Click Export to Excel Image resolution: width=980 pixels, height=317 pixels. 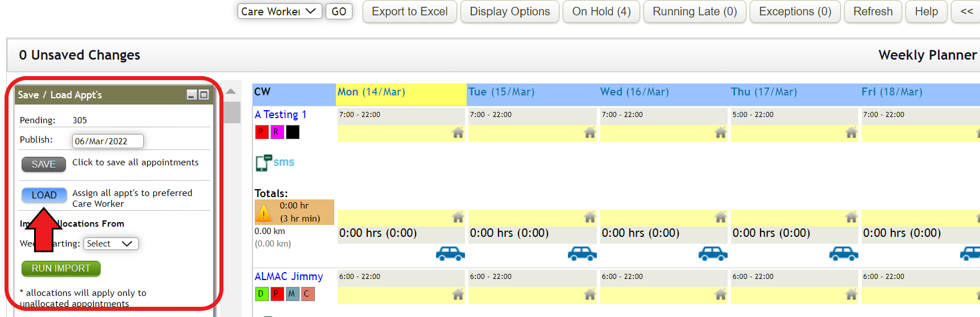pos(409,11)
